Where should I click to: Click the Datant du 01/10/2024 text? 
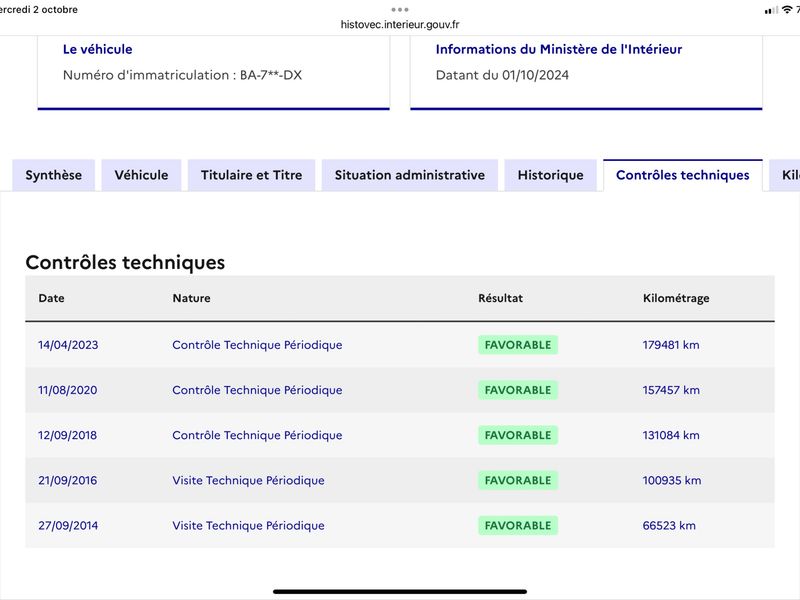[502, 75]
